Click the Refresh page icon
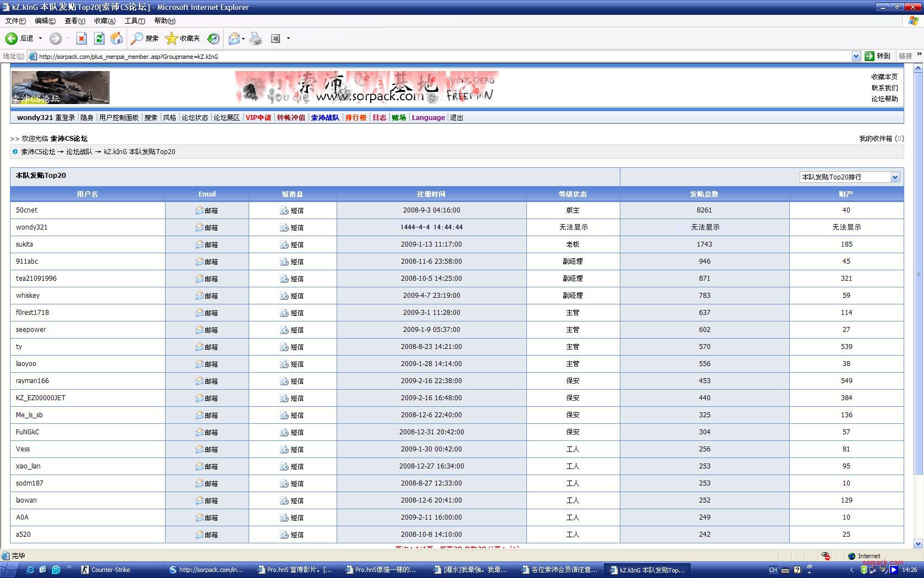Viewport: 924px width, 578px height. point(99,39)
